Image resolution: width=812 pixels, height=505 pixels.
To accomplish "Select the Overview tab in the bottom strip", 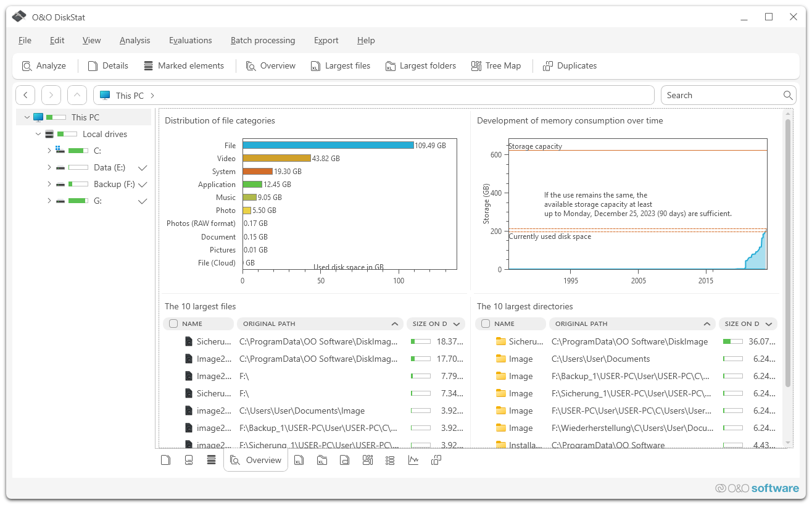I will (x=255, y=460).
